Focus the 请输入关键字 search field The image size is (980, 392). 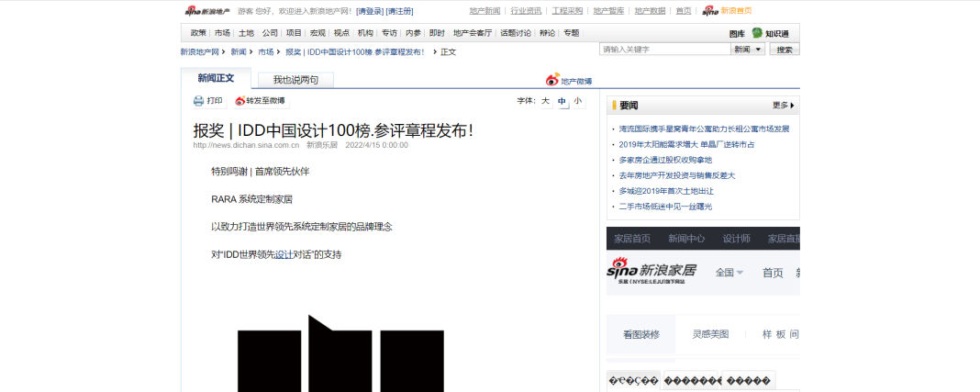tap(665, 50)
